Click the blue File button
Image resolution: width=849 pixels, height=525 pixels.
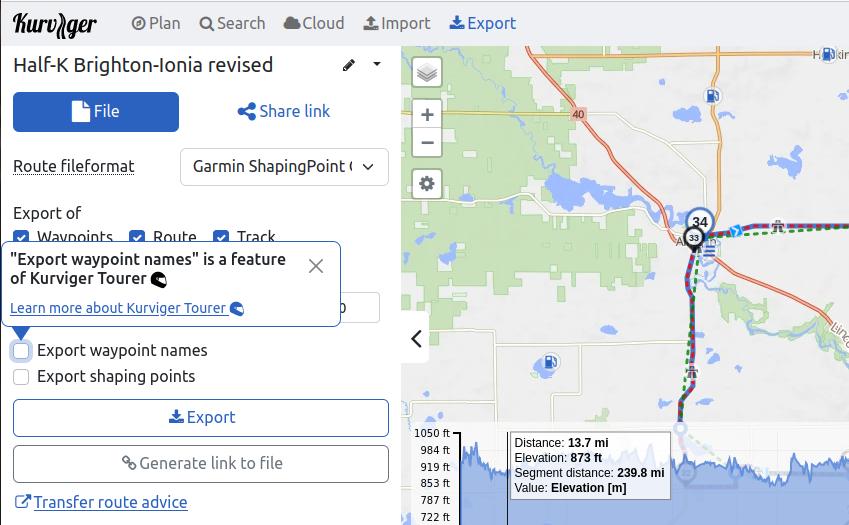[x=96, y=112]
